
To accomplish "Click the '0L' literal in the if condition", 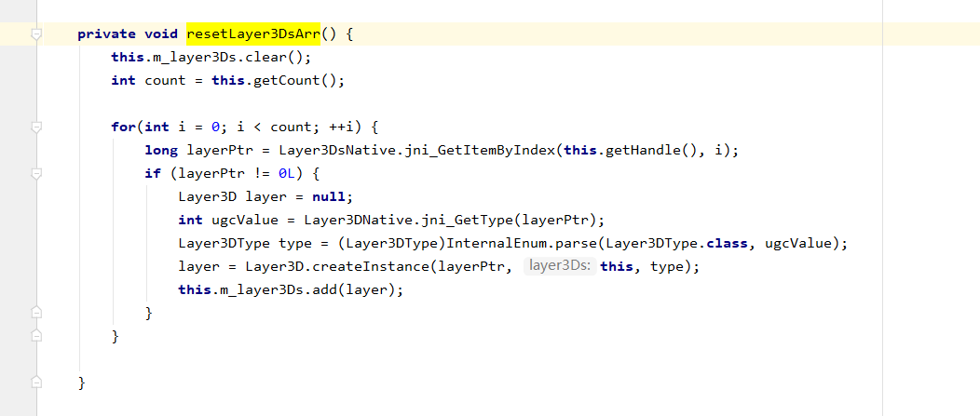I will pyautogui.click(x=287, y=174).
